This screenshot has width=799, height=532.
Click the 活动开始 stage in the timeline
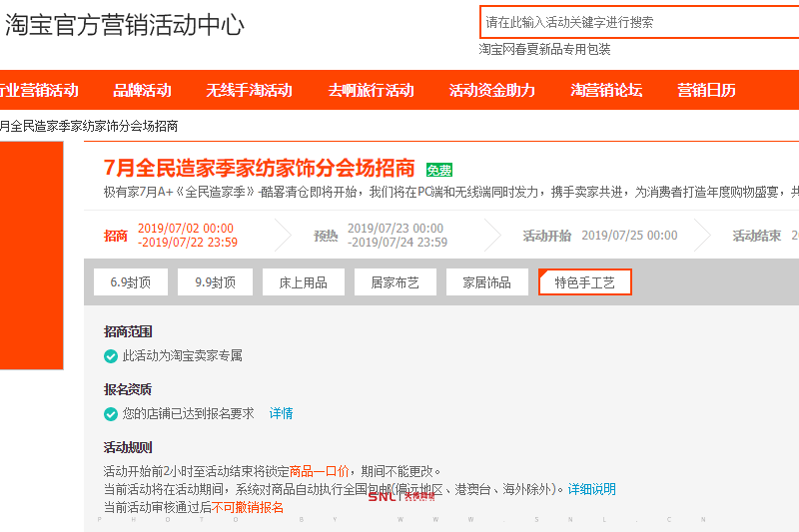[x=547, y=236]
